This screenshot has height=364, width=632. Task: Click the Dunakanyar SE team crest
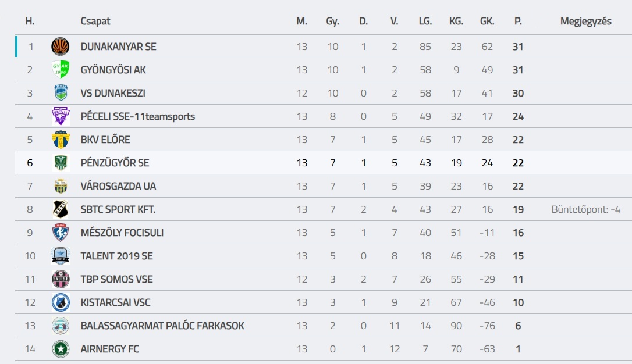61,47
